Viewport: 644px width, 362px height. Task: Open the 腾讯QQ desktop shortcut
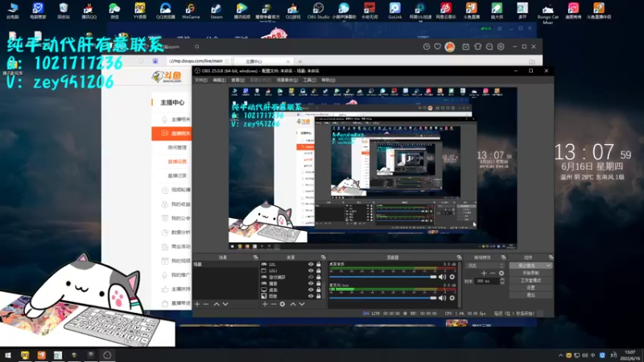[89, 10]
